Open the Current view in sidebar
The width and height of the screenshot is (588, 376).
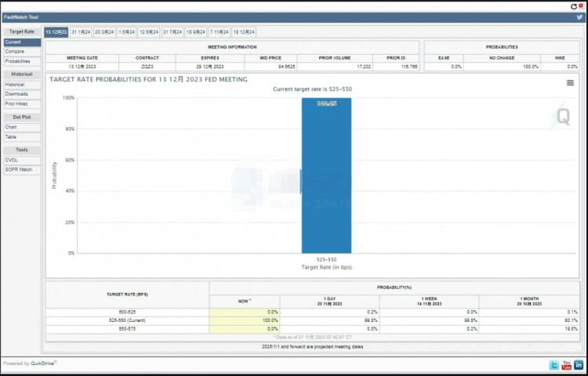(22, 42)
